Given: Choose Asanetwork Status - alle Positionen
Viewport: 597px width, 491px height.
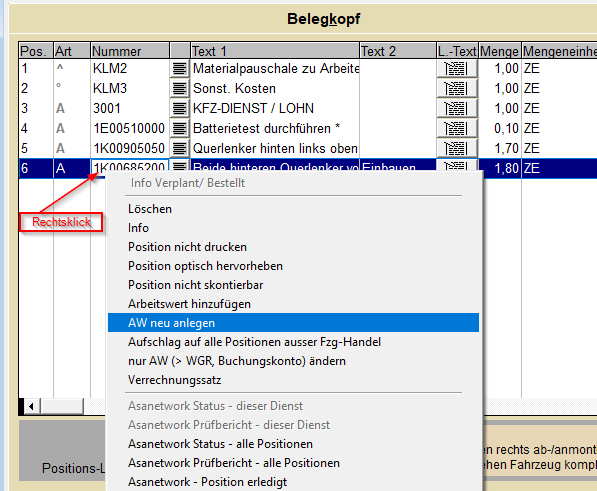Looking at the screenshot, I should point(293,444).
